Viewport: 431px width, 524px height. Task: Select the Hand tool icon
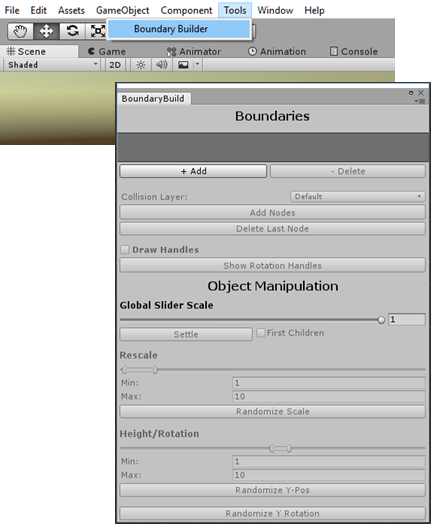20,31
